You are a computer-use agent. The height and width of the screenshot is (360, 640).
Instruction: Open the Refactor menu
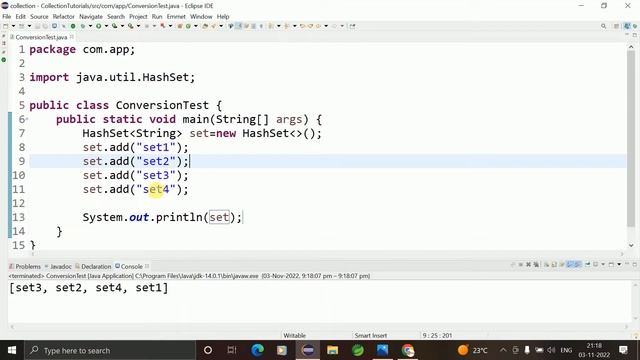coord(63,17)
